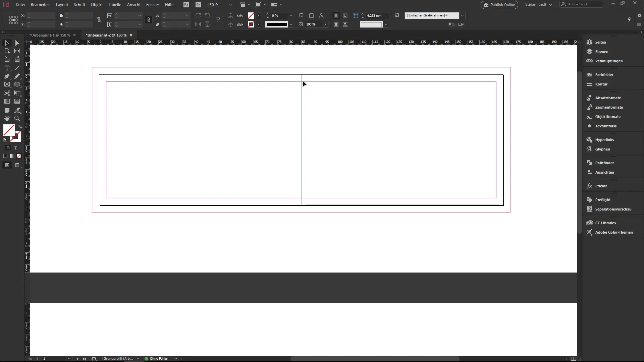Image resolution: width=644 pixels, height=362 pixels.
Task: Select the Direct Selection tool
Action: click(x=17, y=43)
